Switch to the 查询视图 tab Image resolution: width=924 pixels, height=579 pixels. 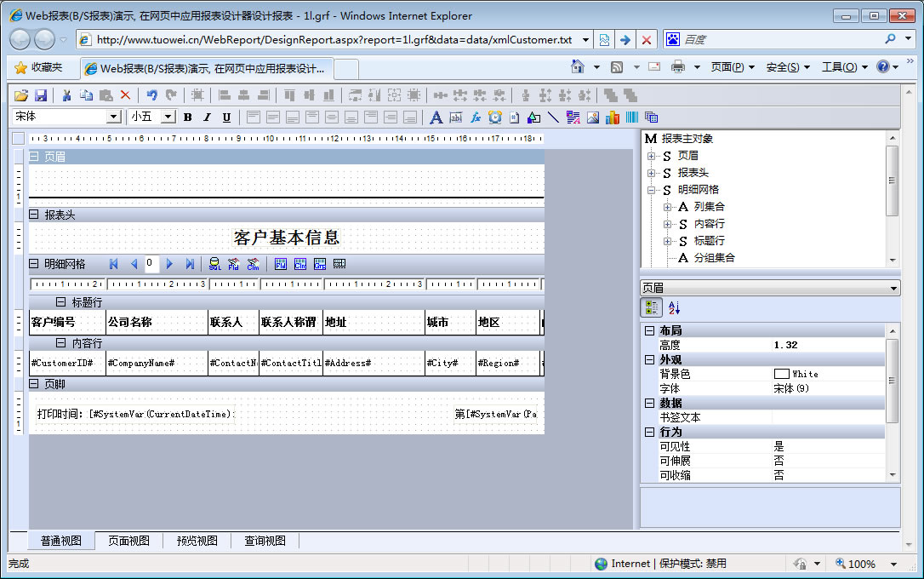[x=265, y=541]
